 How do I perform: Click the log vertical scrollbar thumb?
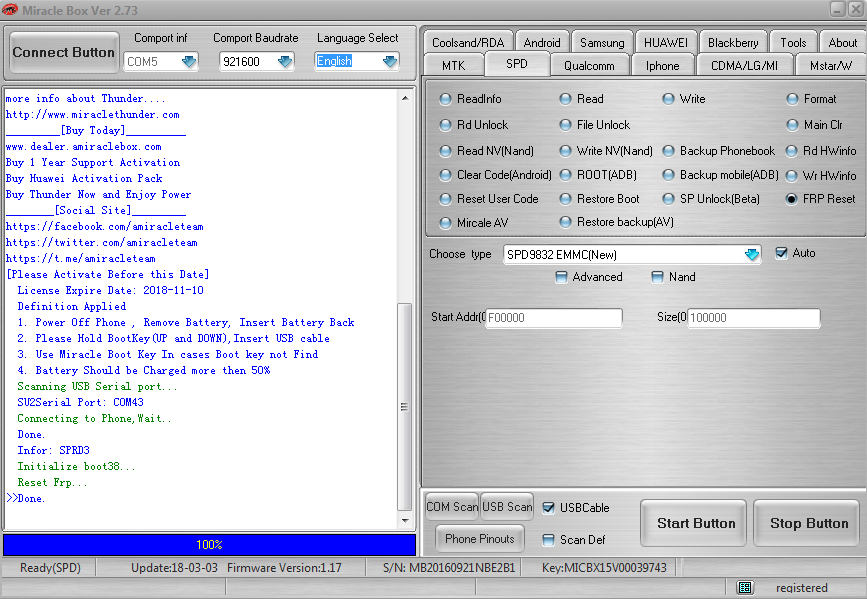405,407
